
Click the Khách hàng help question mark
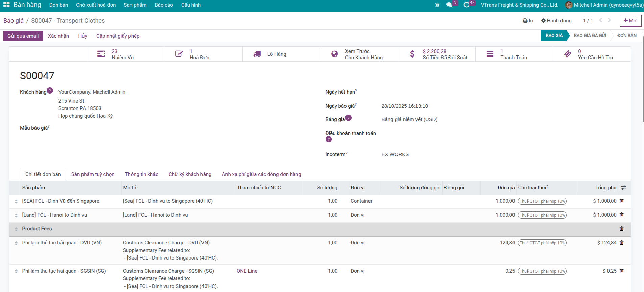(50, 91)
